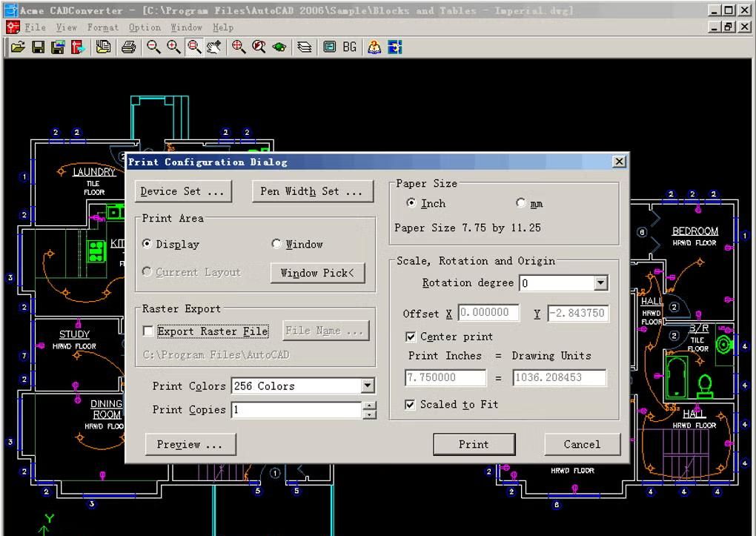Image resolution: width=756 pixels, height=536 pixels.
Task: Enable the Export Raster File checkbox
Action: click(x=148, y=331)
